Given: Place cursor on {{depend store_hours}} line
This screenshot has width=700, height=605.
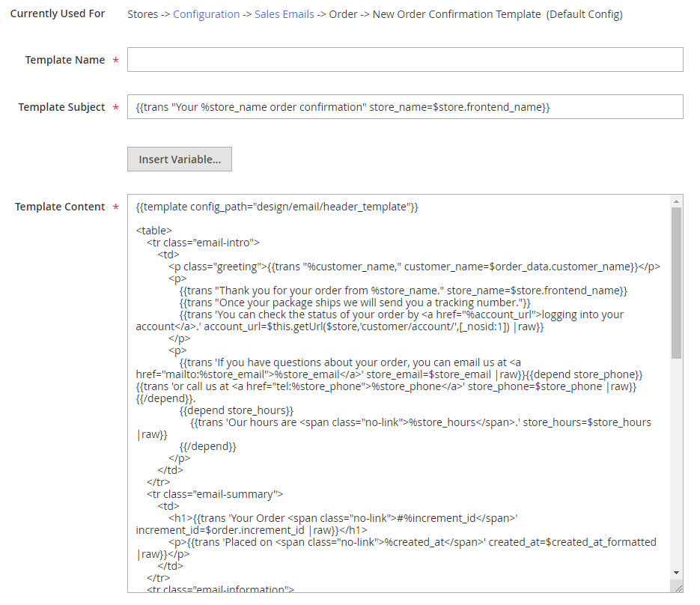Looking at the screenshot, I should [x=237, y=410].
